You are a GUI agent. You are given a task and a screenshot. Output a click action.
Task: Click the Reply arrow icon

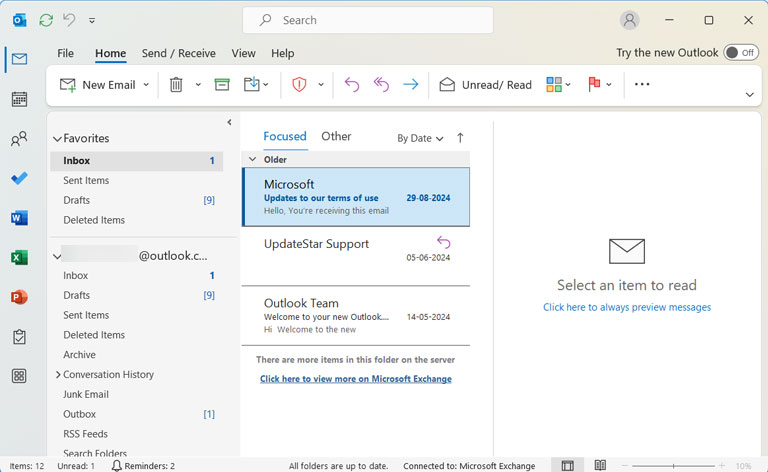click(x=352, y=85)
